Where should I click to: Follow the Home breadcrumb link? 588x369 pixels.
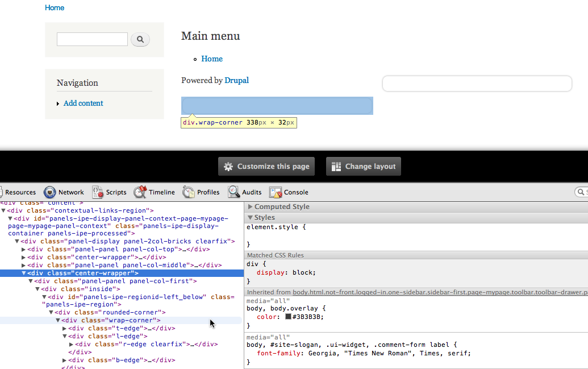[x=55, y=7]
